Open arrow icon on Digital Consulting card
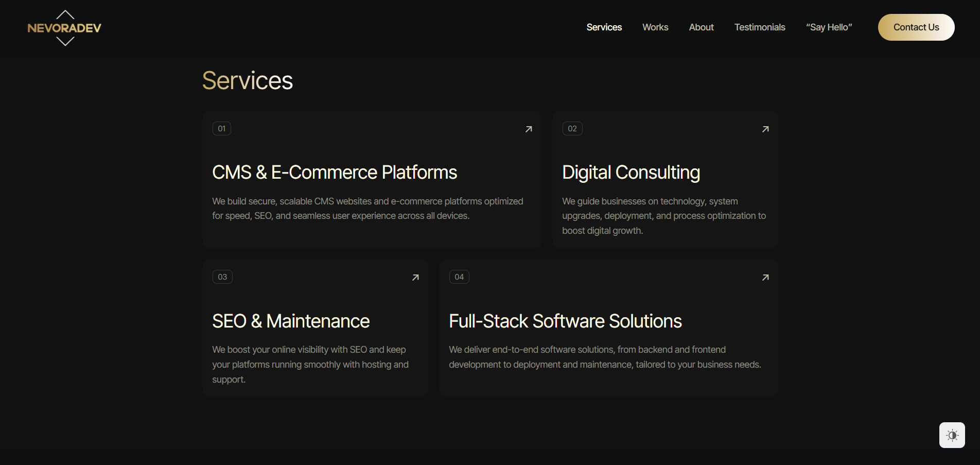The image size is (980, 465). pyautogui.click(x=765, y=129)
